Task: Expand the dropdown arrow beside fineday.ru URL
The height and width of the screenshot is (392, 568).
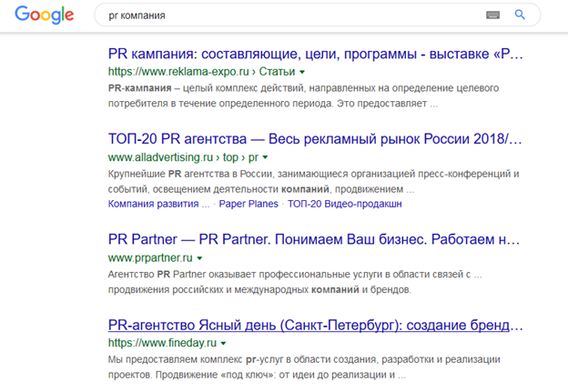Action: [x=224, y=343]
